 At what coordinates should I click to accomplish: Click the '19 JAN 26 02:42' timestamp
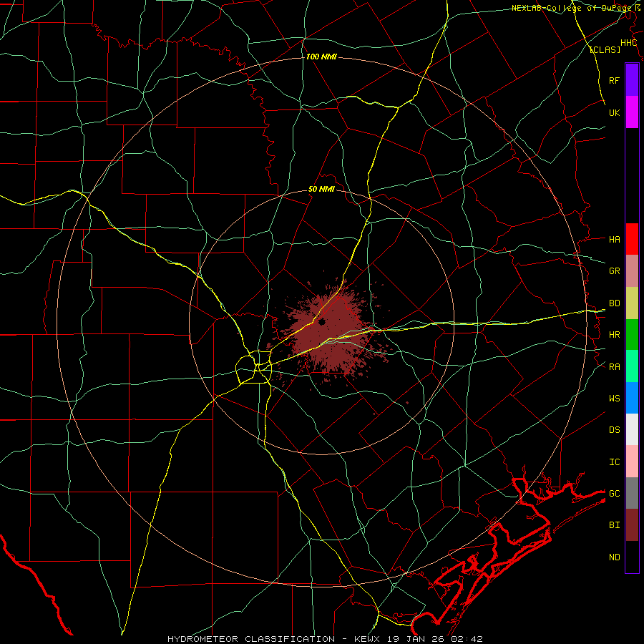tap(434, 639)
